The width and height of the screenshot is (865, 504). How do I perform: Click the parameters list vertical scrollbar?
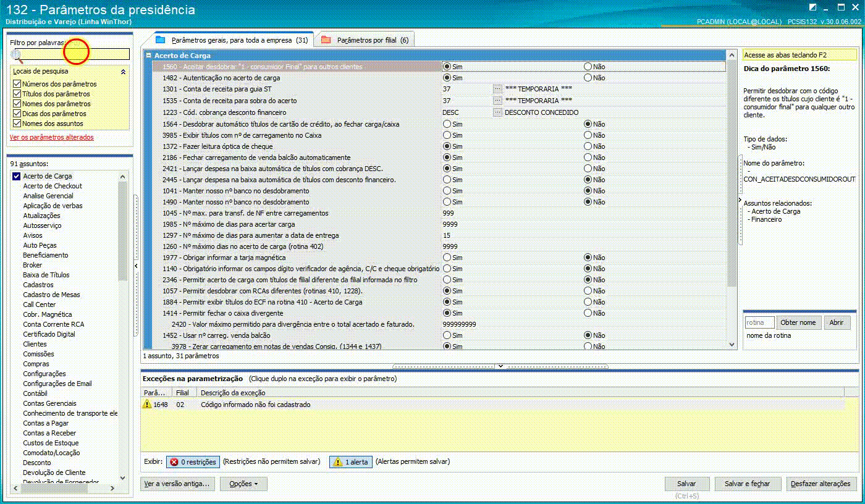[x=732, y=173]
